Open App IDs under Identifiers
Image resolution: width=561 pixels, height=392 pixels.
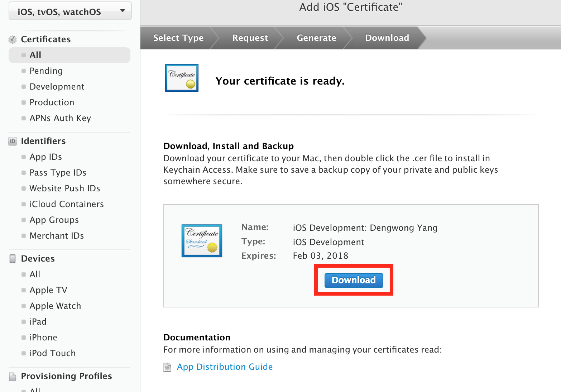pyautogui.click(x=46, y=157)
